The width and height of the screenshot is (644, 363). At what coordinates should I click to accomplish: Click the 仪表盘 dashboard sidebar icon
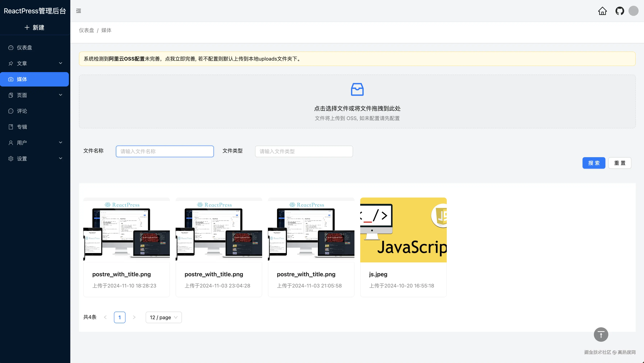coord(11,48)
